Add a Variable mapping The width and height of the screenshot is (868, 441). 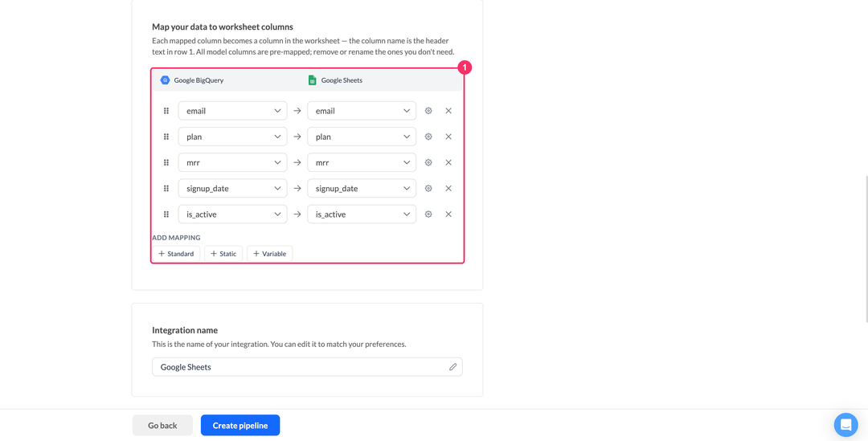pos(269,253)
